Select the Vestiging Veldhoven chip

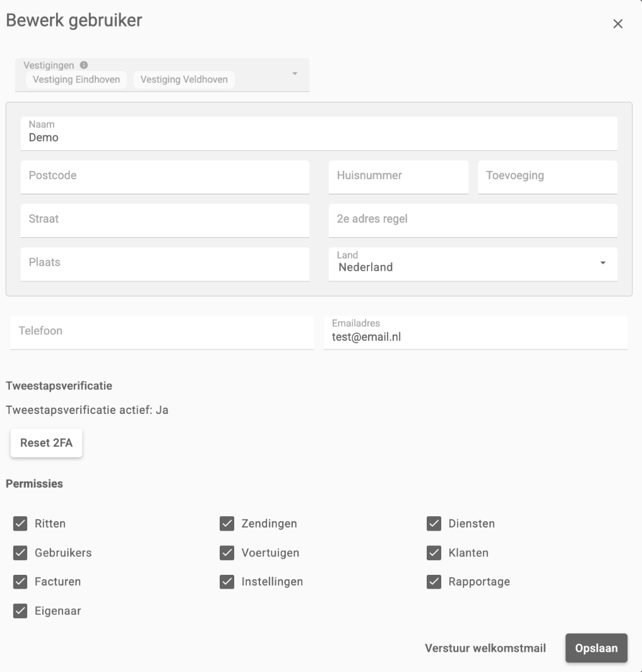[x=184, y=80]
